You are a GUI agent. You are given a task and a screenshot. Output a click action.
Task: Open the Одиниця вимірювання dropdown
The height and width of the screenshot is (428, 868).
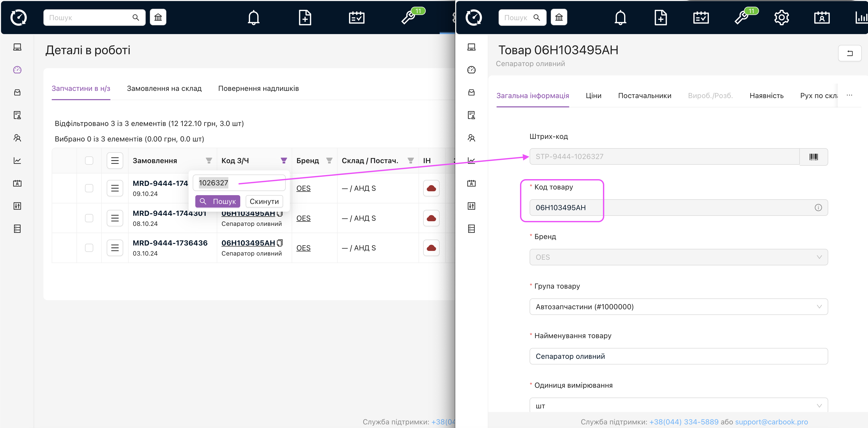[678, 406]
